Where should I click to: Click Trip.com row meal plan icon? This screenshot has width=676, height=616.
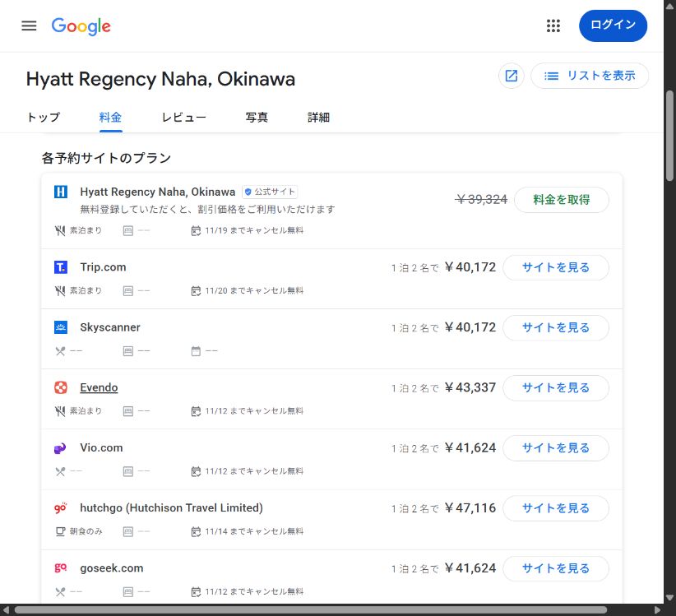pos(60,291)
